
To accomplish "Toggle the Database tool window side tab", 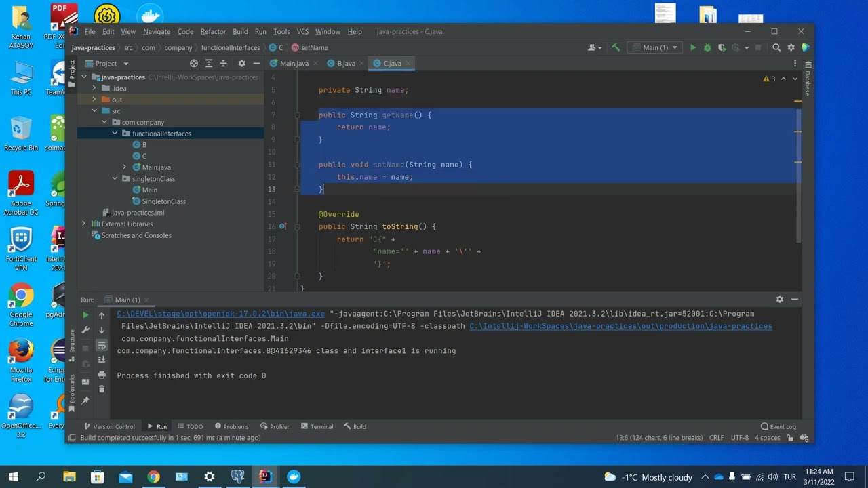I will (807, 79).
